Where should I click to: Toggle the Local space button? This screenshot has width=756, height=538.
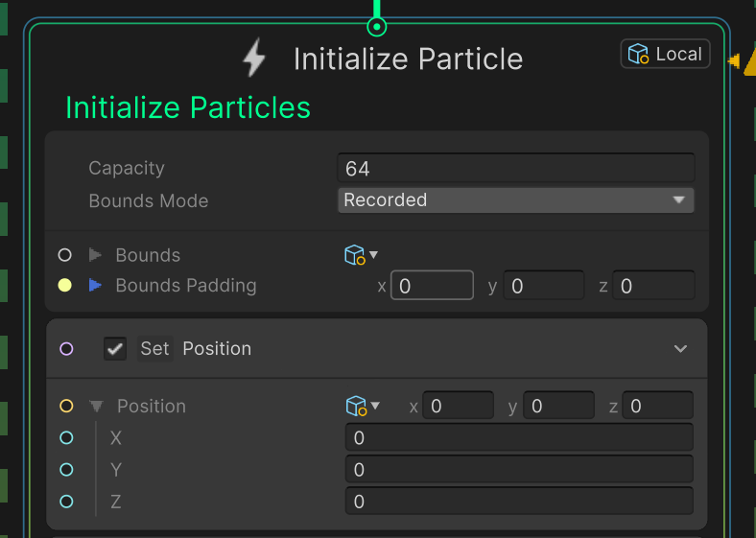point(666,54)
